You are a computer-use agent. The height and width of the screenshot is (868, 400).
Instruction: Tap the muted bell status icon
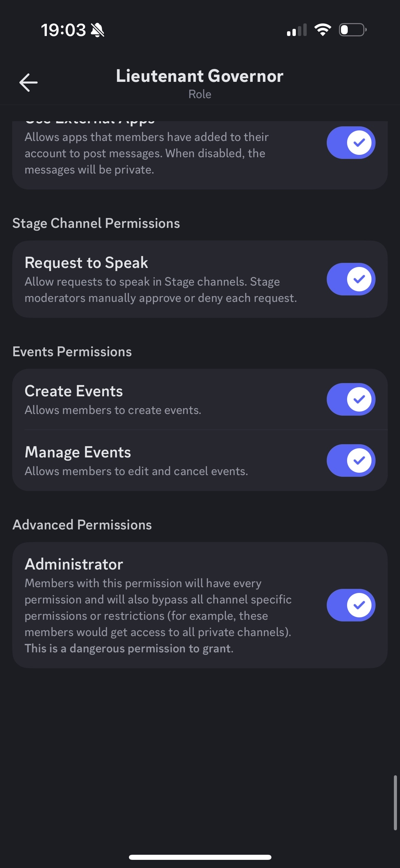pyautogui.click(x=97, y=30)
